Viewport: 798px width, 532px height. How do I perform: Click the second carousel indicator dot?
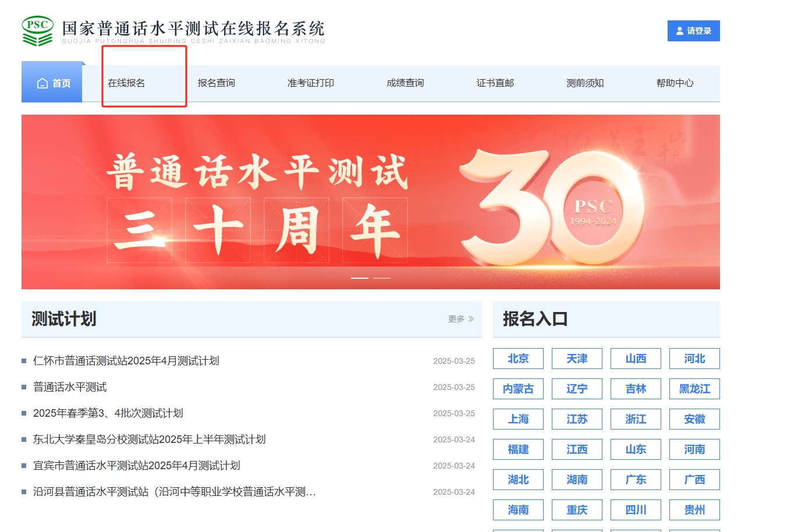coord(382,278)
